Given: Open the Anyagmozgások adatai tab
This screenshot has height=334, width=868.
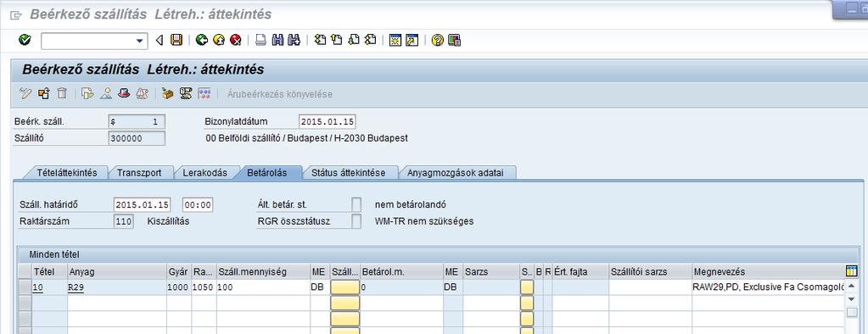Looking at the screenshot, I should 455,173.
